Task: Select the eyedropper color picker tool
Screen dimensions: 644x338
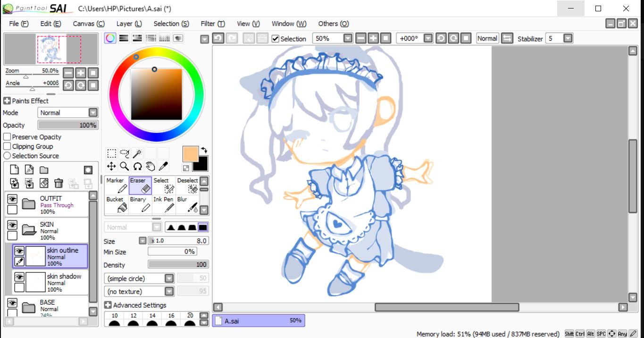Action: [163, 166]
